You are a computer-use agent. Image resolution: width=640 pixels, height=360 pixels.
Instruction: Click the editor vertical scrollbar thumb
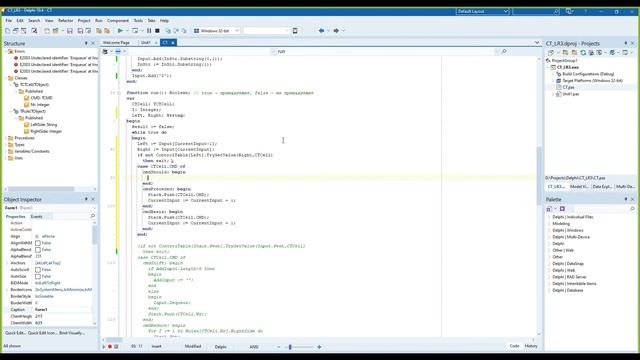pos(539,176)
